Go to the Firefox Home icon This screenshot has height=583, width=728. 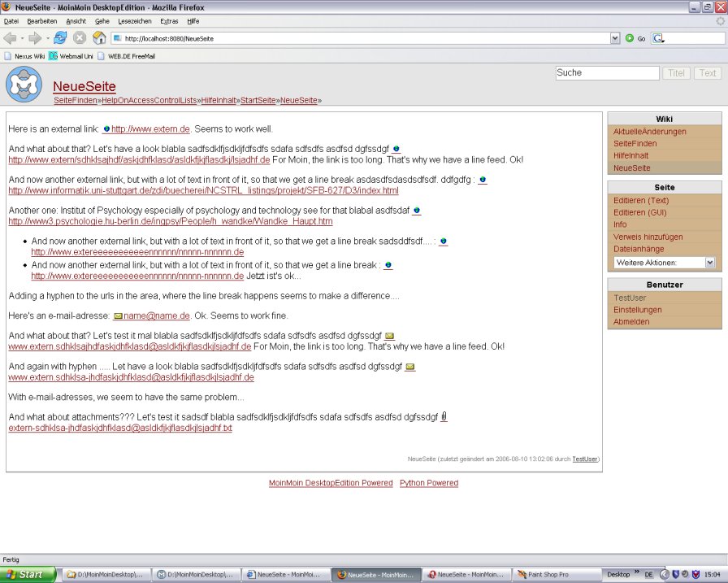[x=99, y=38]
